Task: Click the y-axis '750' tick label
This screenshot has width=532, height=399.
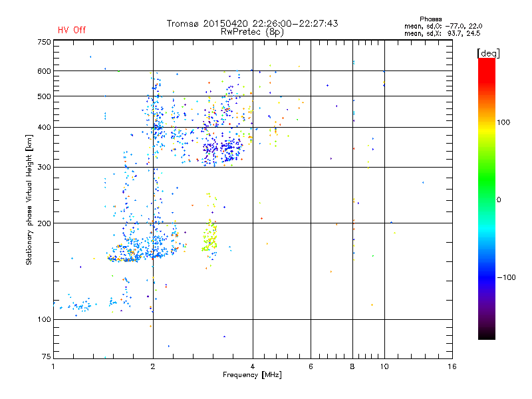Action: [x=44, y=42]
